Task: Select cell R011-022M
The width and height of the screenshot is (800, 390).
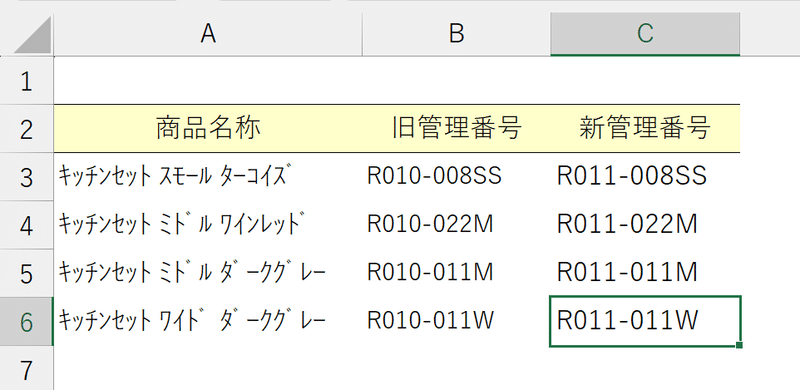Action: click(645, 225)
